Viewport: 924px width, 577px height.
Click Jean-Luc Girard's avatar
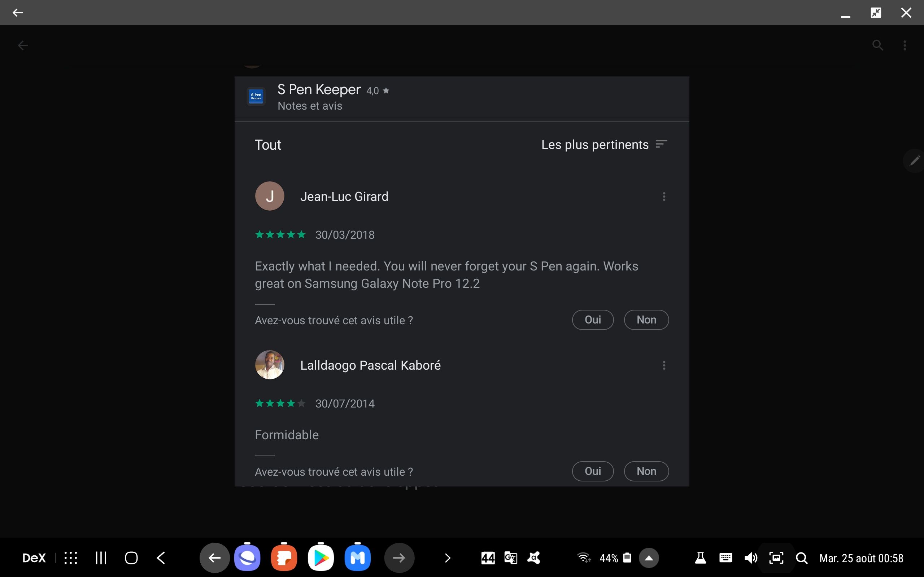(x=270, y=196)
